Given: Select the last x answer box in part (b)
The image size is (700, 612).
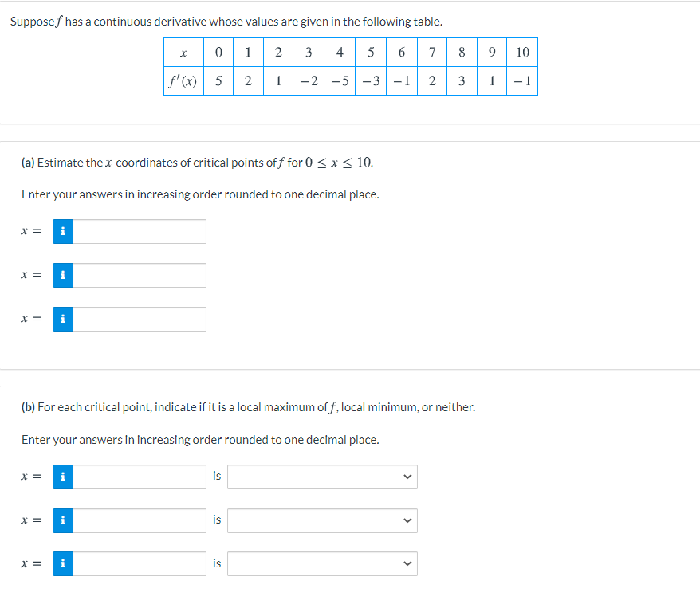Looking at the screenshot, I should click(140, 563).
